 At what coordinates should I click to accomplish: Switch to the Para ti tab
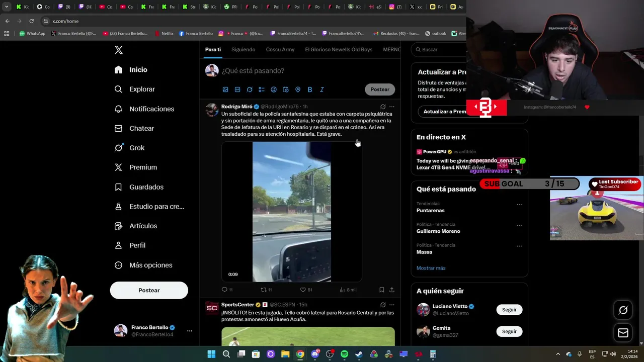[213, 50]
